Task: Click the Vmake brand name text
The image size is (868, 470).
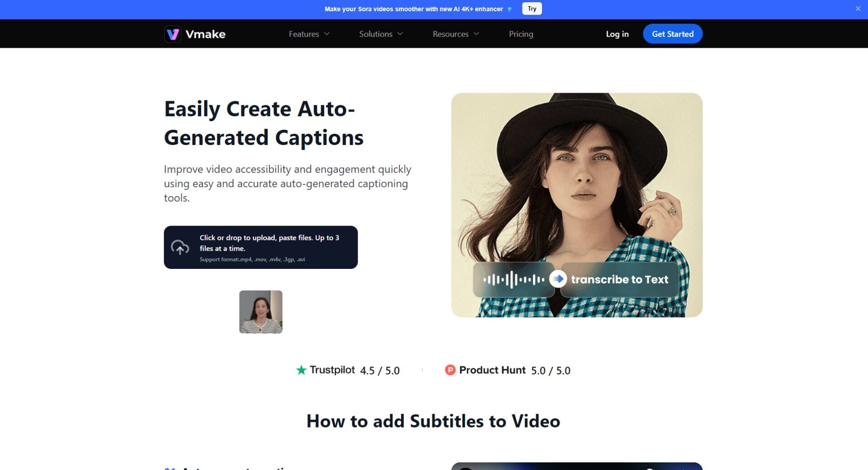Action: (205, 34)
